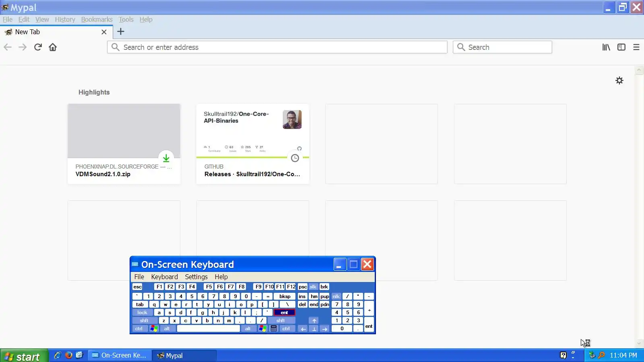This screenshot has height=362, width=644.
Task: Click the download arrow badge on the VDMSound card
Action: [166, 158]
